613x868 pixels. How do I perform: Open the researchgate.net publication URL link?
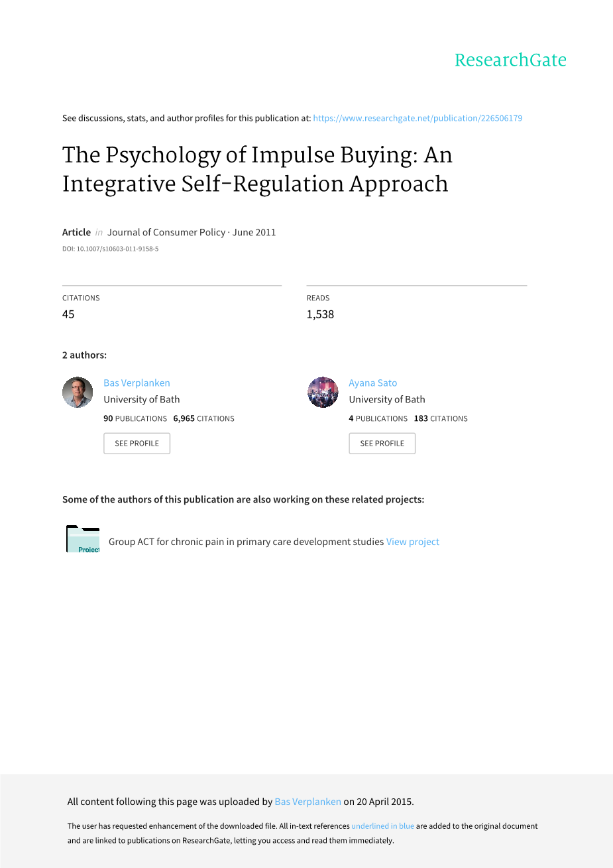pos(418,118)
